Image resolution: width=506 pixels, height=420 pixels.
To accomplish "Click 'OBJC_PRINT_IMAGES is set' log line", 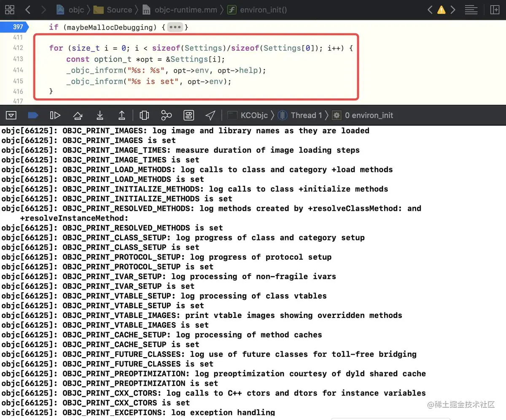I will point(89,140).
